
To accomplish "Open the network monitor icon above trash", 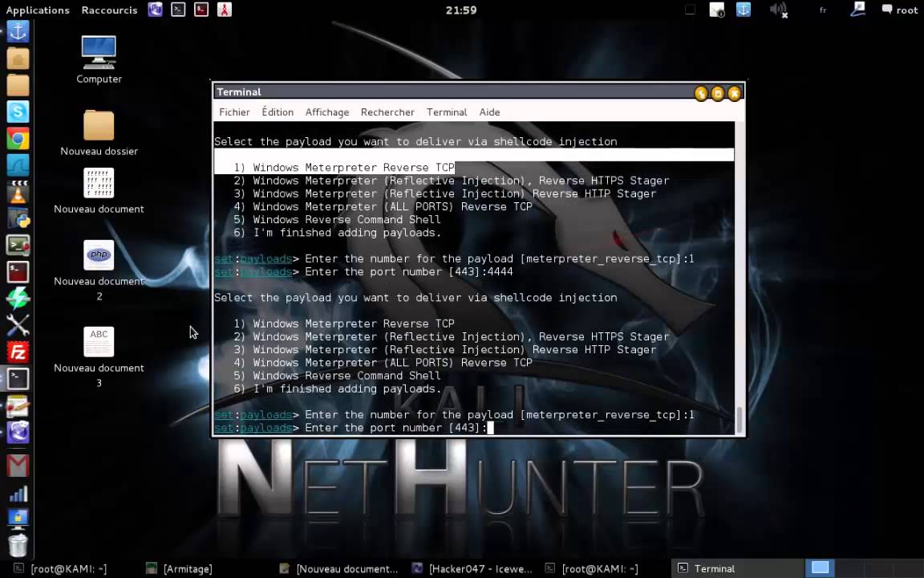I will coord(18,519).
